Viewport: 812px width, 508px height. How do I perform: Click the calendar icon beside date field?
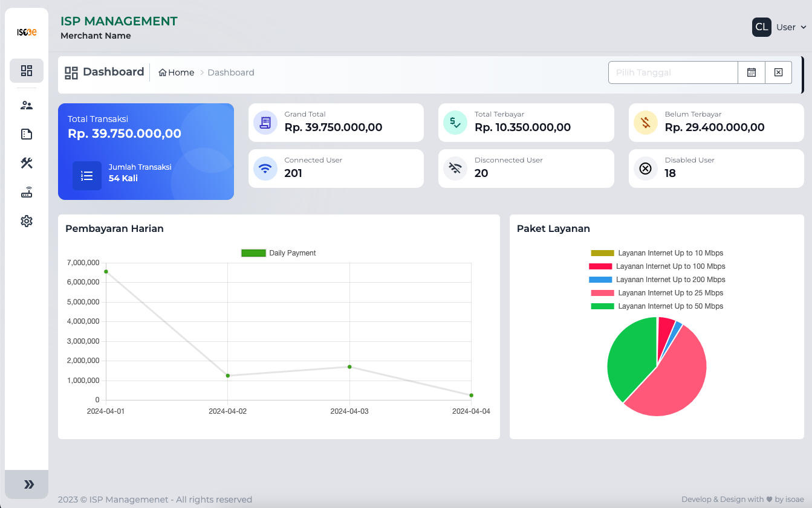(752, 72)
